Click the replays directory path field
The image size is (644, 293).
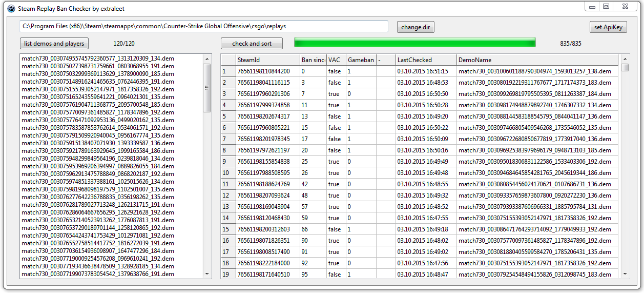(203, 26)
